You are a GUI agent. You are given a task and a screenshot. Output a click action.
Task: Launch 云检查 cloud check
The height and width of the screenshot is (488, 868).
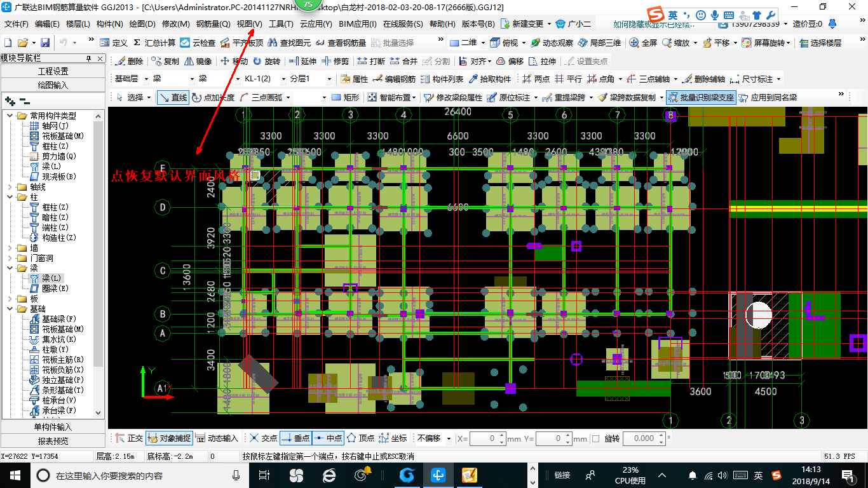tap(198, 43)
